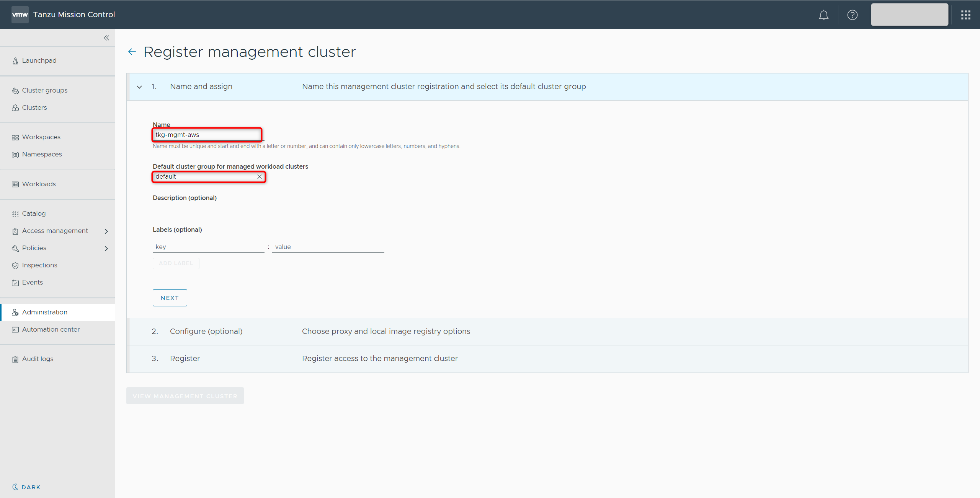Click the back arrow beside page title
Screen dimensions: 980x498
132,52
